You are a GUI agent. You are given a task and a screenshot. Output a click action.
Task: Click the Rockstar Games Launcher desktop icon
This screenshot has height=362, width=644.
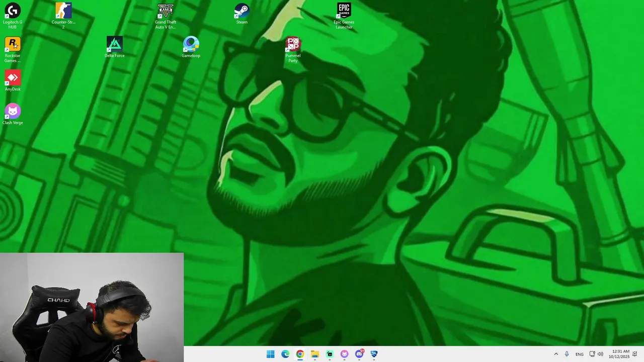click(13, 49)
